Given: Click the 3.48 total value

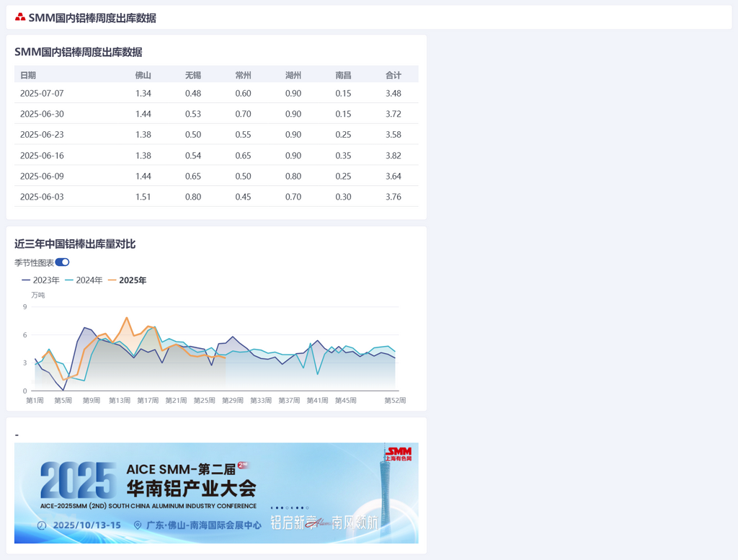Looking at the screenshot, I should coord(394,93).
